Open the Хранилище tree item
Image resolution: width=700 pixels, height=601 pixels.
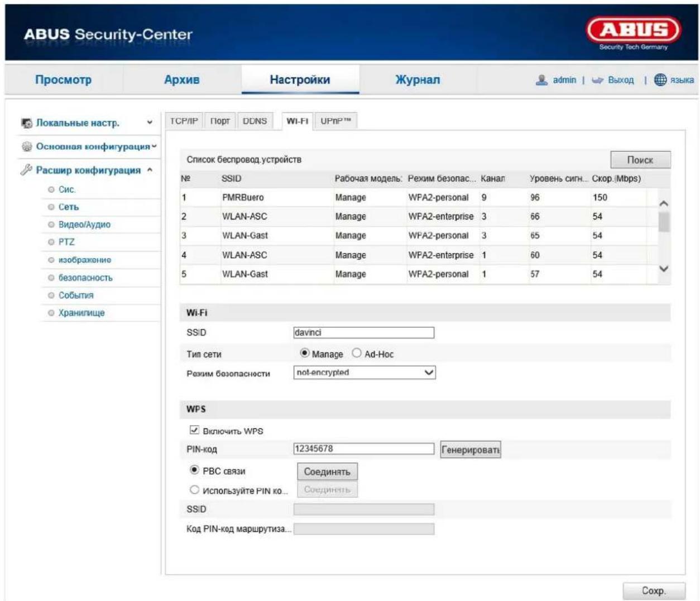[x=81, y=313]
